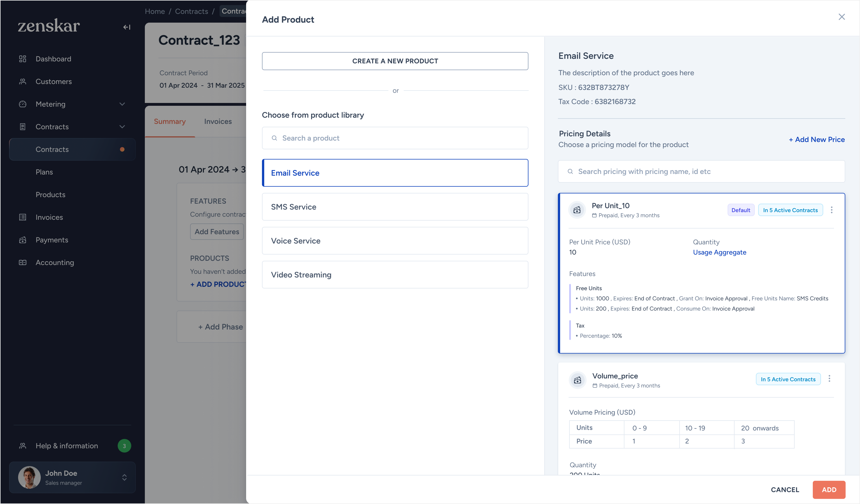Open the Products submenu item
This screenshot has height=504, width=860.
pyautogui.click(x=51, y=195)
